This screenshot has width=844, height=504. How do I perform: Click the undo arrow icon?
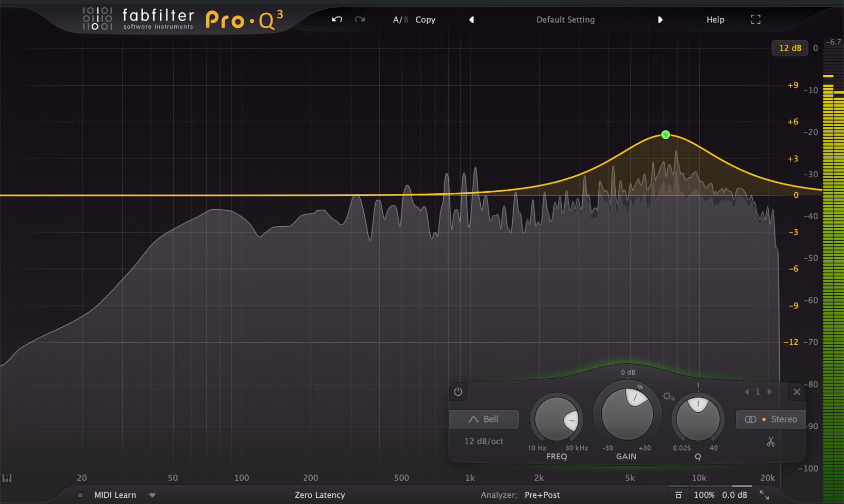tap(337, 20)
